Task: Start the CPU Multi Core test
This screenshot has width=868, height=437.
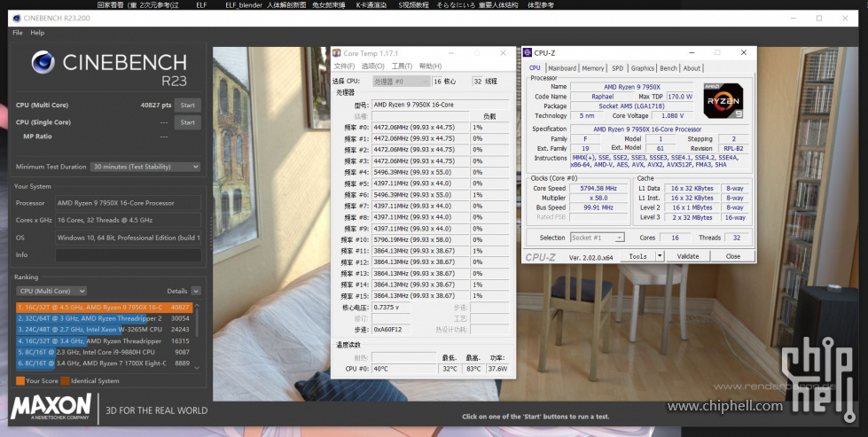Action: pyautogui.click(x=188, y=105)
